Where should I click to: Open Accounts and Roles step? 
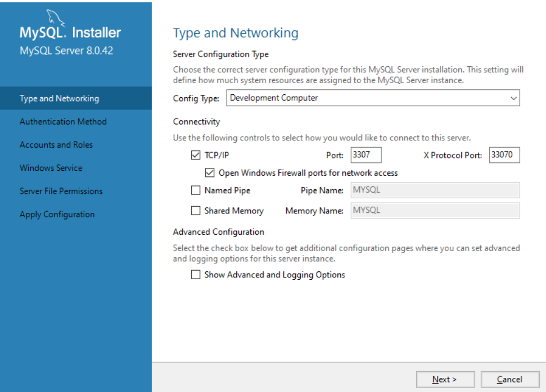coord(56,145)
